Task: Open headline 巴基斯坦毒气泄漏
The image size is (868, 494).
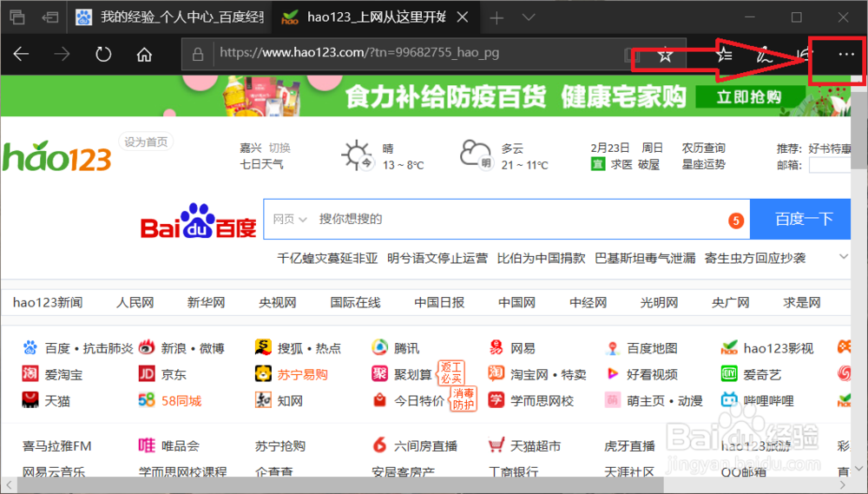Action: click(x=645, y=258)
